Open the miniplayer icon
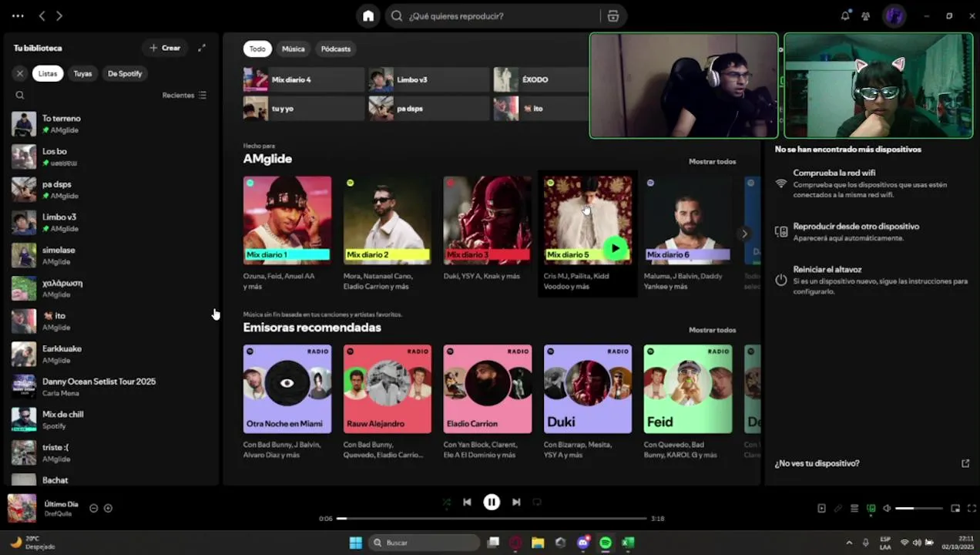The image size is (980, 555). pos(955,508)
